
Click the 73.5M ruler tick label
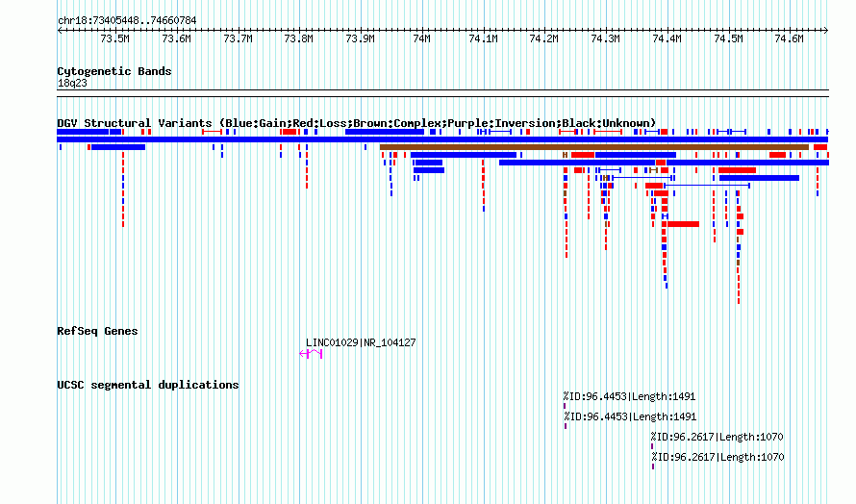[115, 38]
